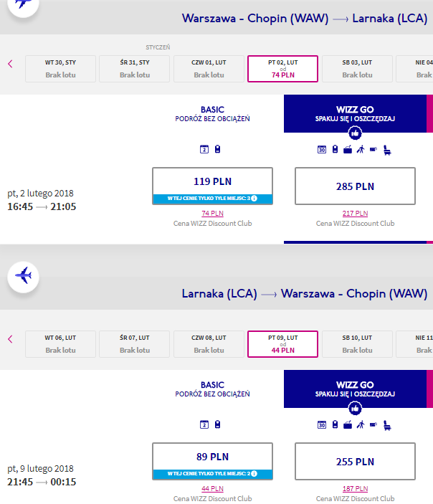Click the calendar 2 icon under return BASIC

[204, 424]
